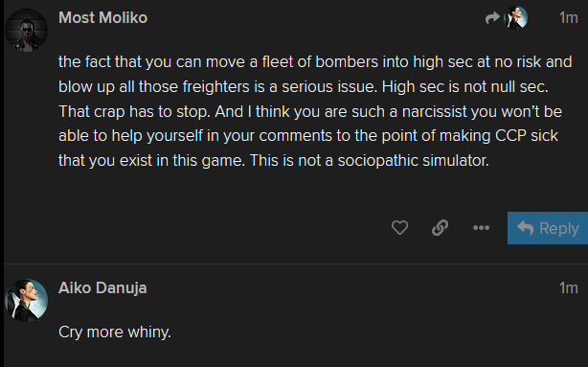
Task: Click the "Cry more whiny." reply text
Action: tap(115, 333)
